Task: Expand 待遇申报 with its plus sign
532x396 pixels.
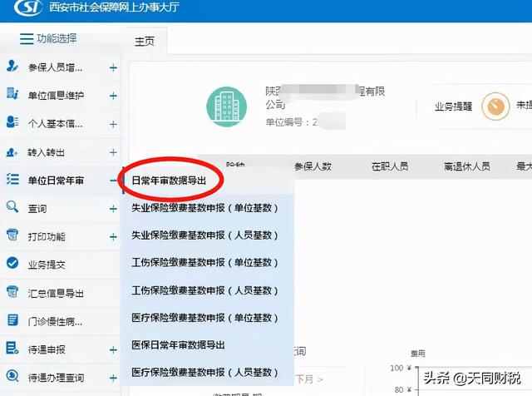Action: coord(113,349)
